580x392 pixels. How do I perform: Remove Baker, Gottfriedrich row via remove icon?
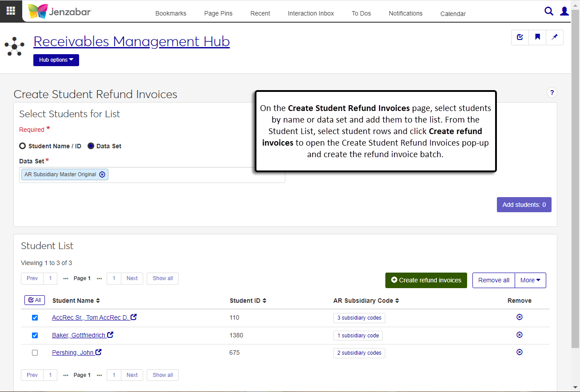coord(519,335)
